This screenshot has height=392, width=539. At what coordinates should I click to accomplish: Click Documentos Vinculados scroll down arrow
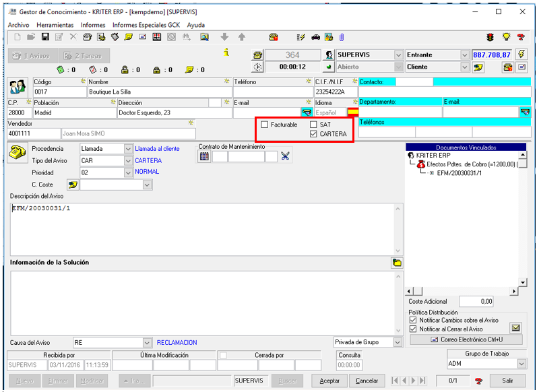(x=523, y=282)
